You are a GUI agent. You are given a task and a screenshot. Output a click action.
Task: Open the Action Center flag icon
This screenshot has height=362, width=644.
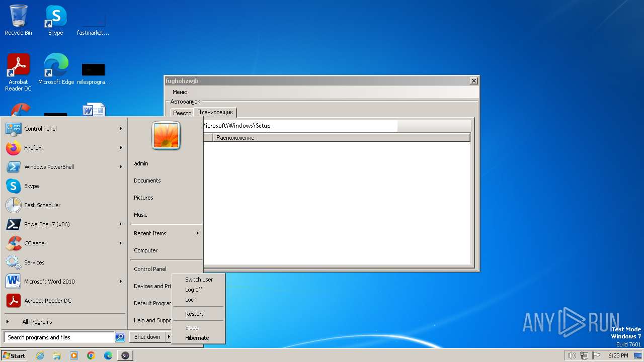(x=596, y=355)
